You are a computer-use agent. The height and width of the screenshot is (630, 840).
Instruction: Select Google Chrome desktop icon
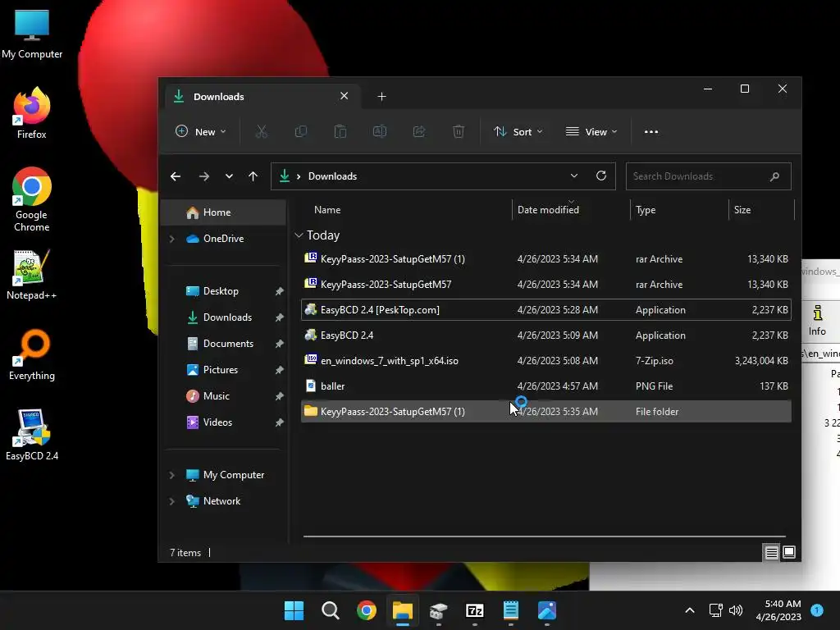(x=32, y=199)
